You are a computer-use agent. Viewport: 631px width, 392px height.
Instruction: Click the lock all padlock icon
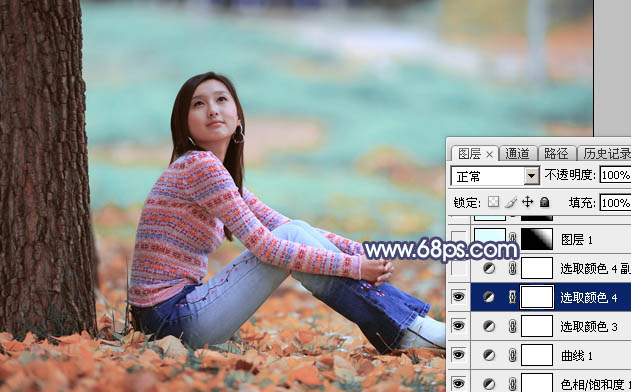click(x=544, y=202)
